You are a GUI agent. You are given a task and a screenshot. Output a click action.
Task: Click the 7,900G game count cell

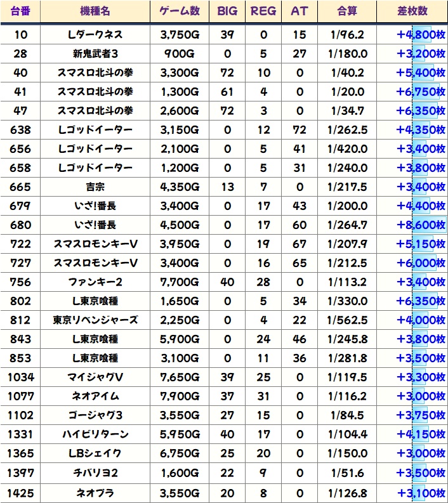coord(180,396)
